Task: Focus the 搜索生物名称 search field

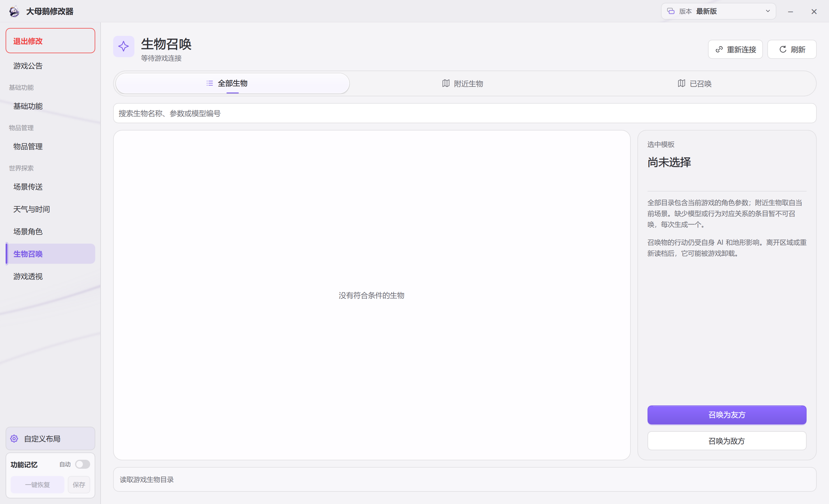Action: pos(465,113)
